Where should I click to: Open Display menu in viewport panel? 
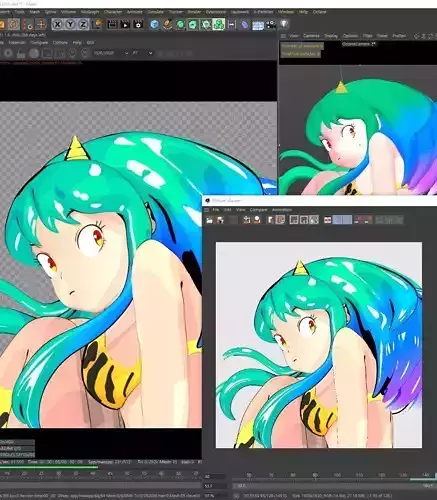[x=331, y=36]
